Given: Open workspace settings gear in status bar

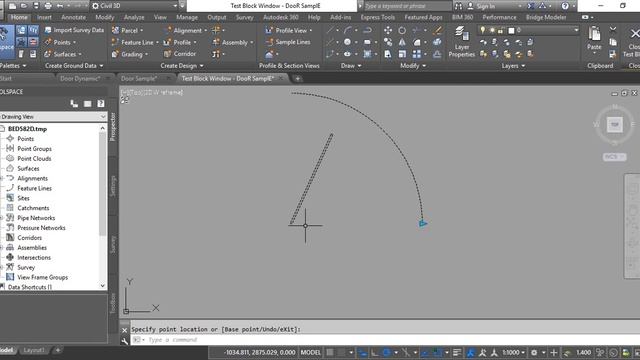Looking at the screenshot, I should (533, 352).
